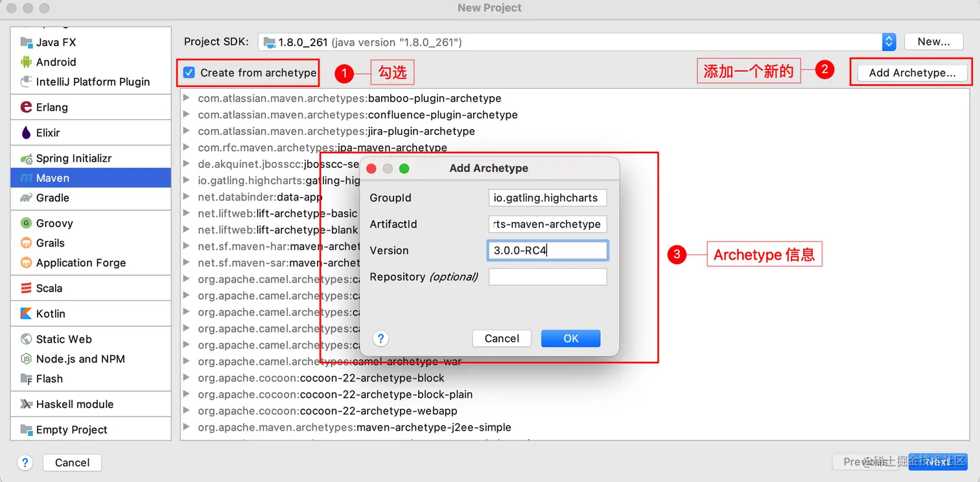Open the Project SDK dropdown arrows
Screen dimensions: 980x482
click(x=889, y=42)
